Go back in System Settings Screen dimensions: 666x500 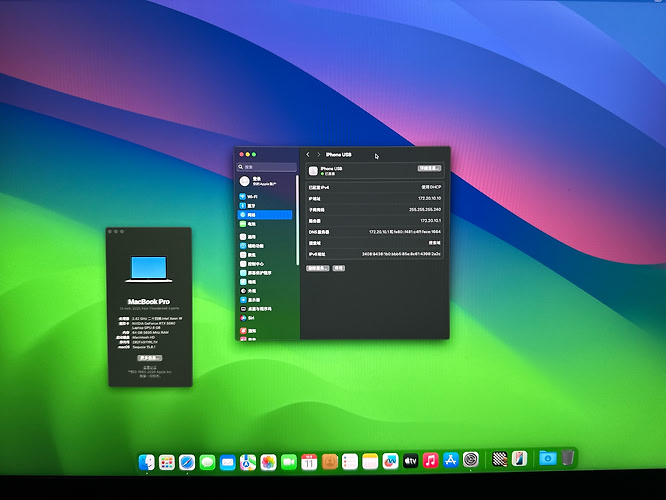pyautogui.click(x=308, y=155)
